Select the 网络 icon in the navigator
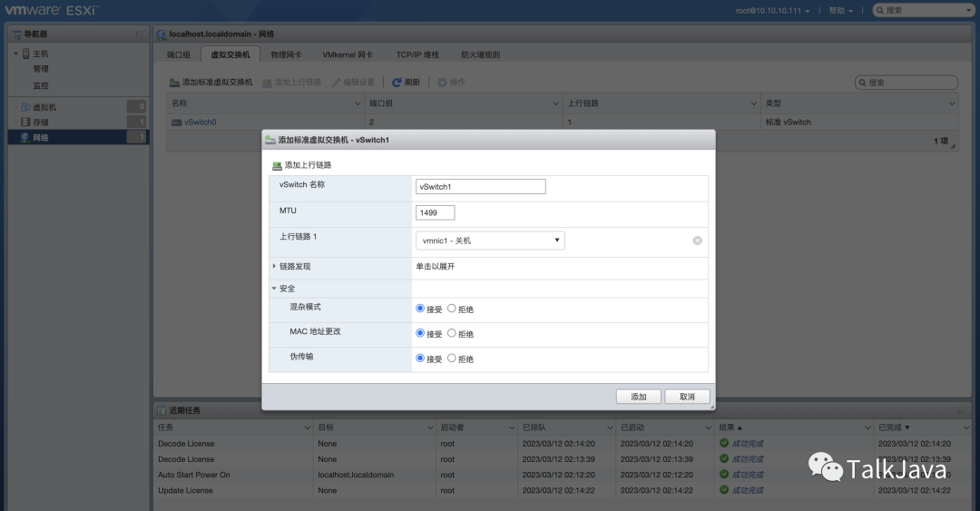 (x=24, y=137)
